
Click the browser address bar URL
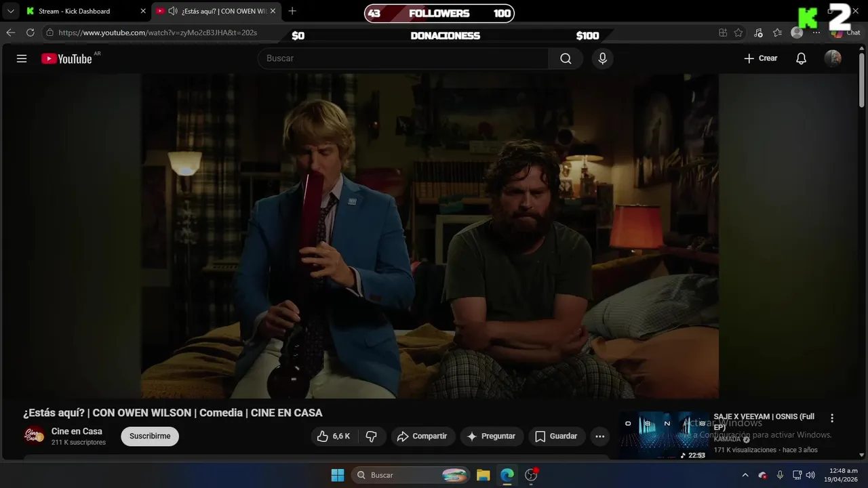(x=157, y=33)
